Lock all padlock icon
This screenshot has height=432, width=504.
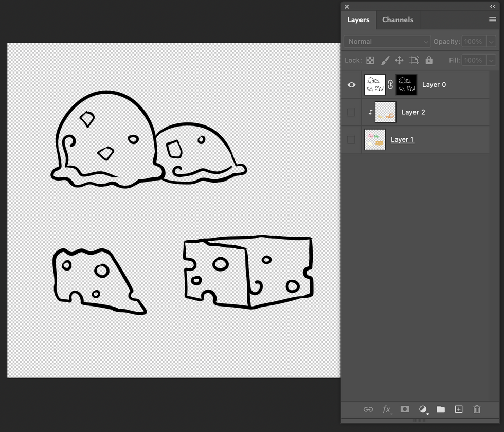click(429, 60)
